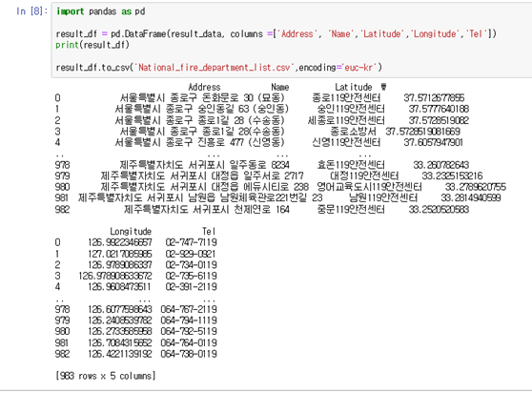Click the 'import pandas as pd' code line
This screenshot has width=532, height=393.
[x=101, y=11]
